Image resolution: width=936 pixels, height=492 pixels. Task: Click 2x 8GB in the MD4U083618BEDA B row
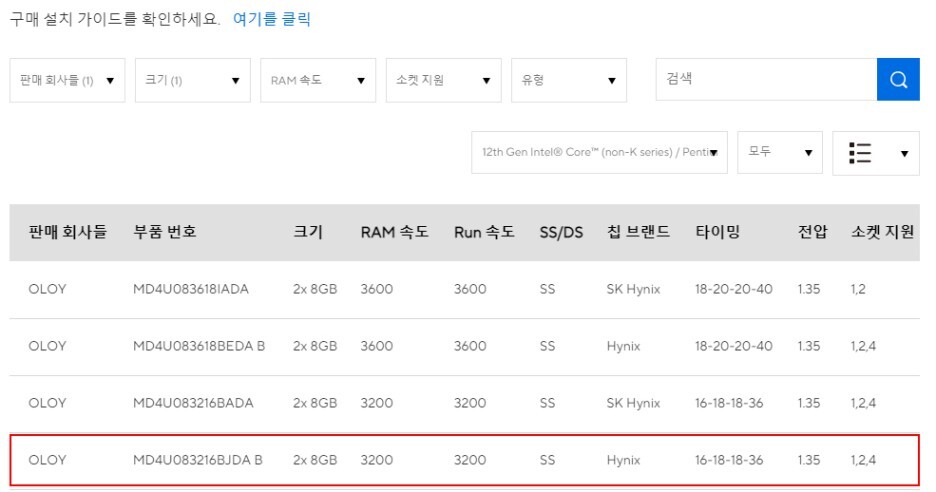pos(315,346)
